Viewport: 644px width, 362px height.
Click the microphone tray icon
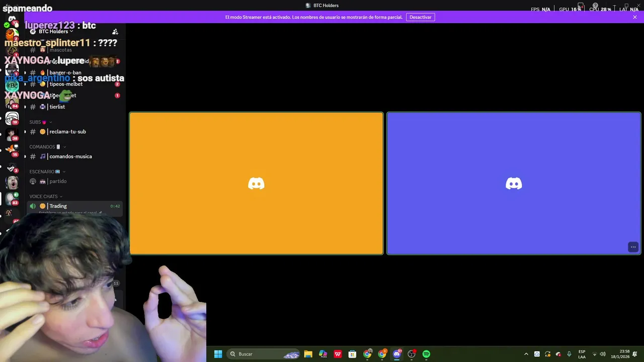click(x=569, y=354)
